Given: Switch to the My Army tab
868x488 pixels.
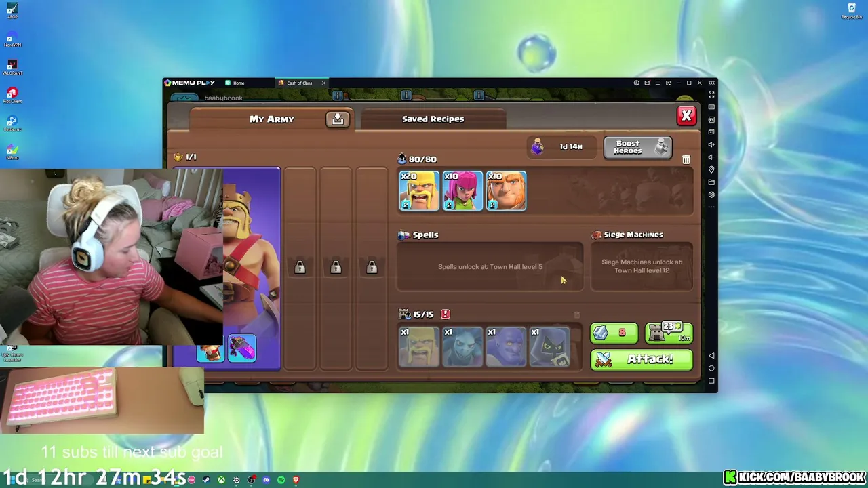Looking at the screenshot, I should coord(271,119).
